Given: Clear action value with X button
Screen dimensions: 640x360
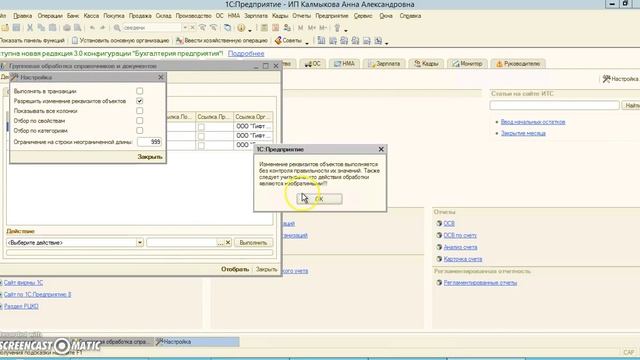Looking at the screenshot, I should coord(228,242).
